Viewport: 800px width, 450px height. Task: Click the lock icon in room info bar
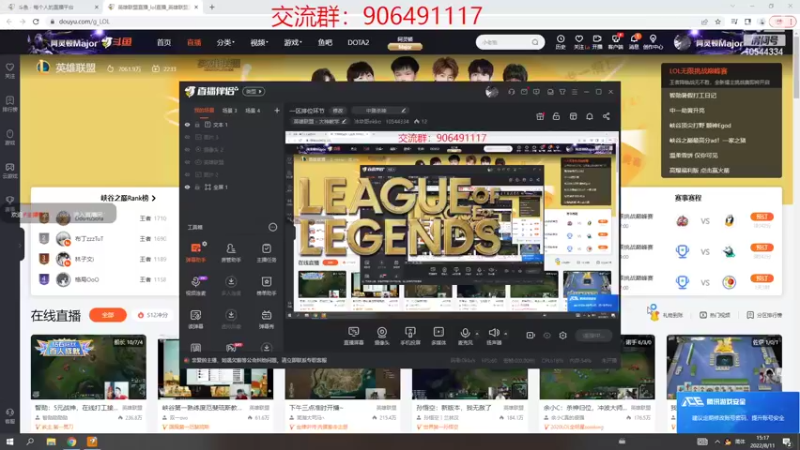(556, 116)
